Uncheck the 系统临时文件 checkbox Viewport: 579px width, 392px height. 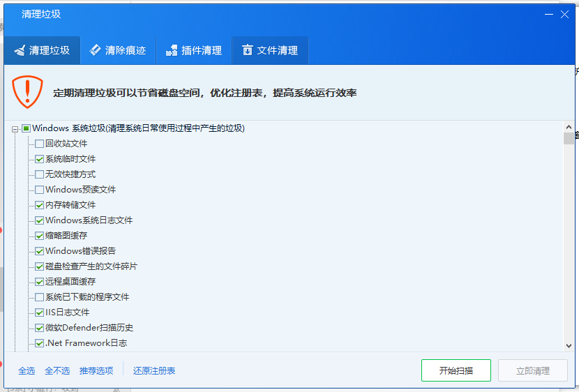click(x=40, y=159)
